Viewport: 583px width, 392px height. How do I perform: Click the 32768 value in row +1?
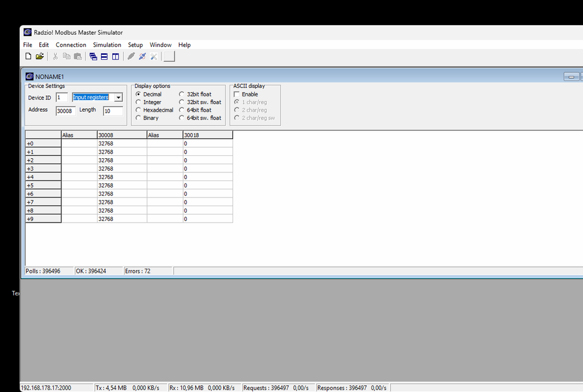point(122,152)
